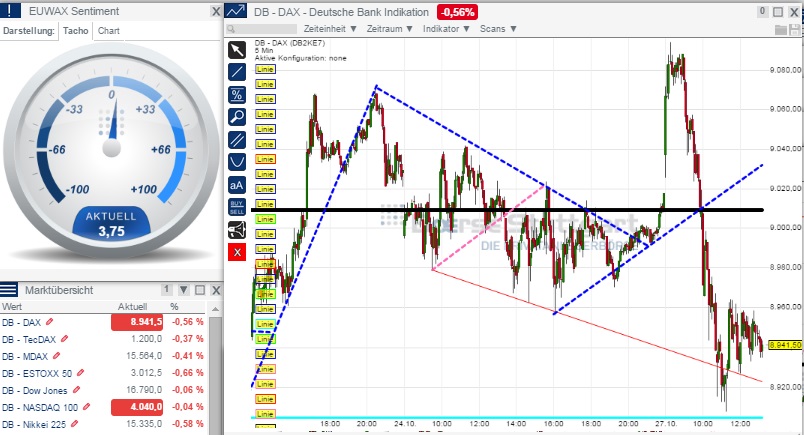Select the parallel lines channel tool
The width and height of the screenshot is (804, 435).
click(x=236, y=140)
